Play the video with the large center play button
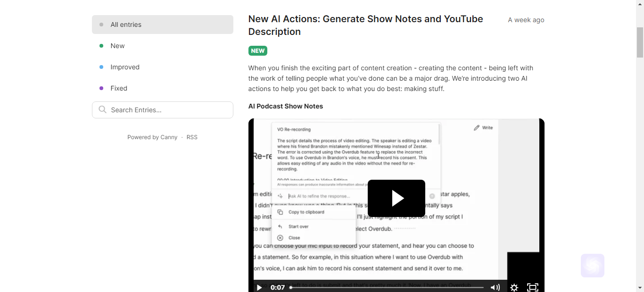The height and width of the screenshot is (292, 644). [x=396, y=198]
